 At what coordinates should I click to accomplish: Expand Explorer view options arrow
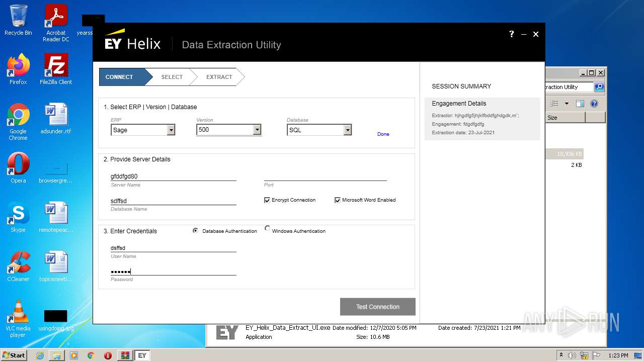click(x=567, y=104)
